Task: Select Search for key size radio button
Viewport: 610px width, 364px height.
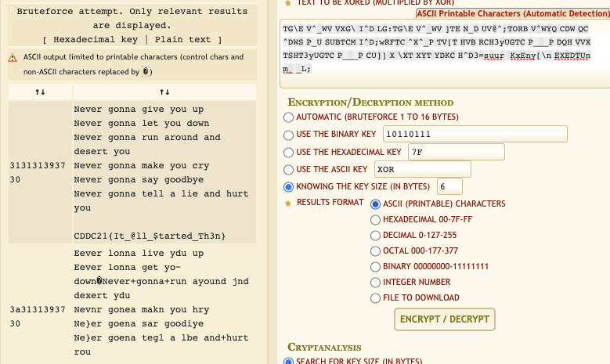Action: coord(288,362)
